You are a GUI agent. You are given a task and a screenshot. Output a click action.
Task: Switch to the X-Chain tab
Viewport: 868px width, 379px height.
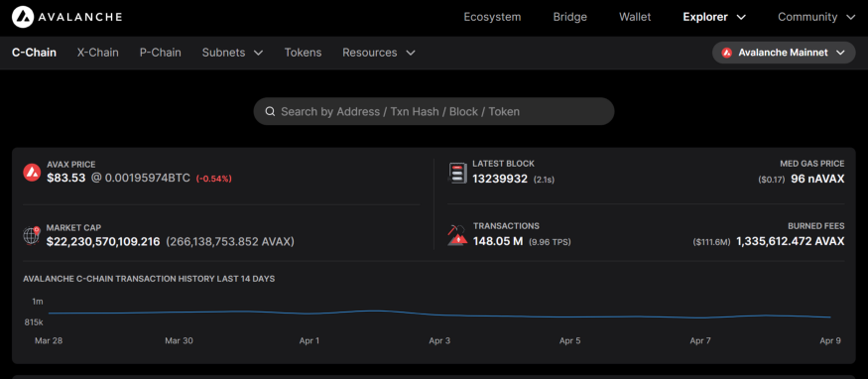[97, 53]
